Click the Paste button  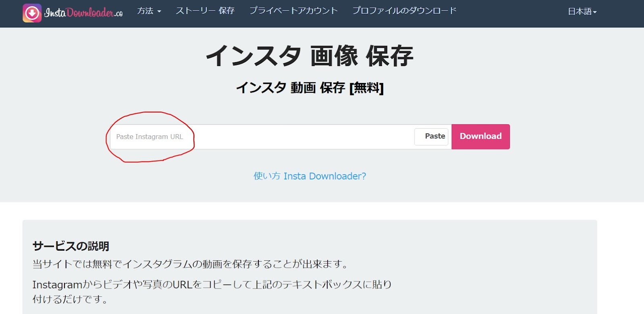[431, 137]
